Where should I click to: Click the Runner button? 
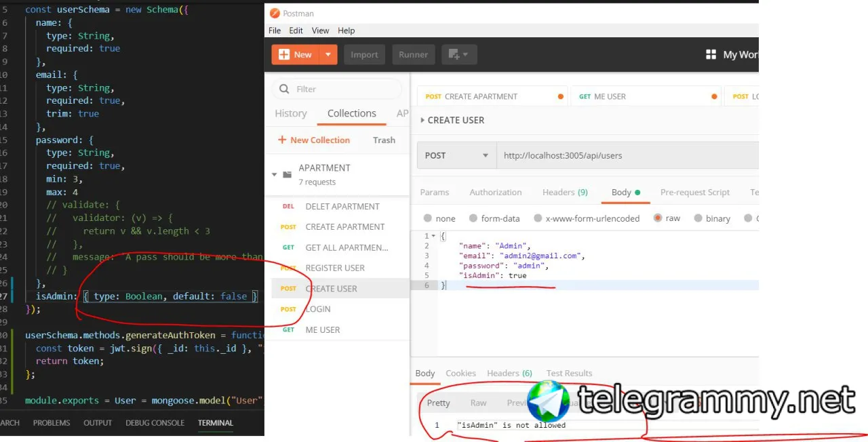pyautogui.click(x=413, y=55)
